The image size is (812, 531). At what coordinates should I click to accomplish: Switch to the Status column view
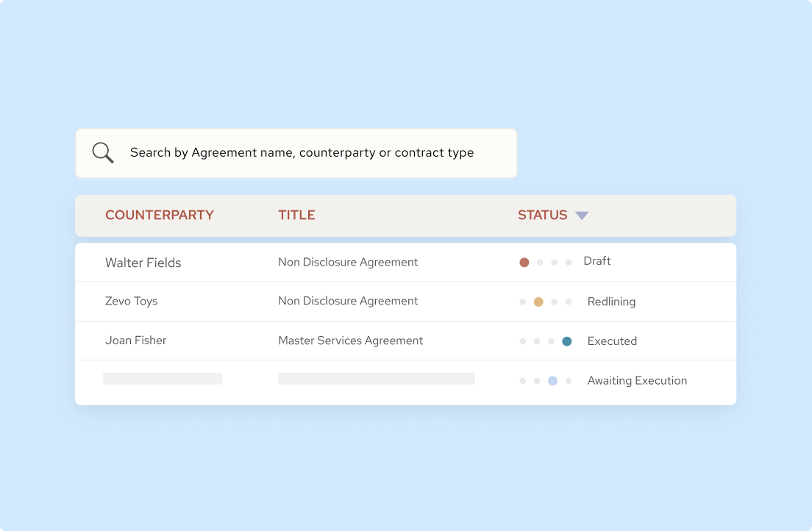click(x=542, y=215)
